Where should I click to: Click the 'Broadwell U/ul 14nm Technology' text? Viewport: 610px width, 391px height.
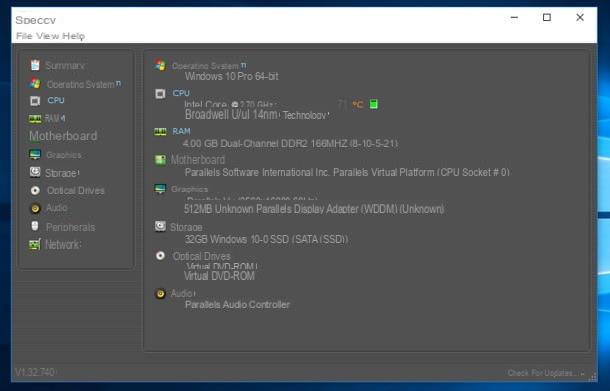point(257,114)
